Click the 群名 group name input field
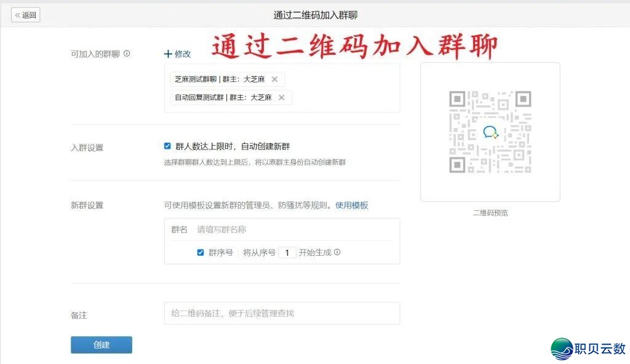This screenshot has width=630, height=364. pos(295,229)
